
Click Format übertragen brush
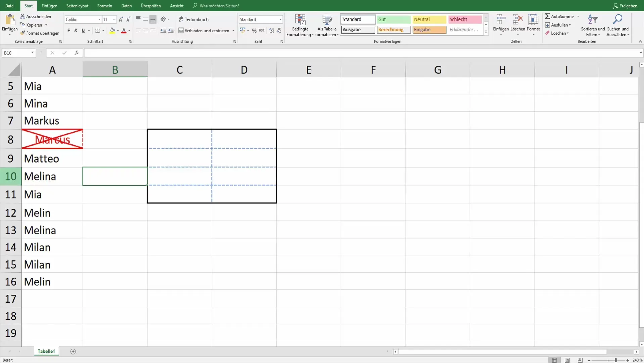pyautogui.click(x=22, y=33)
